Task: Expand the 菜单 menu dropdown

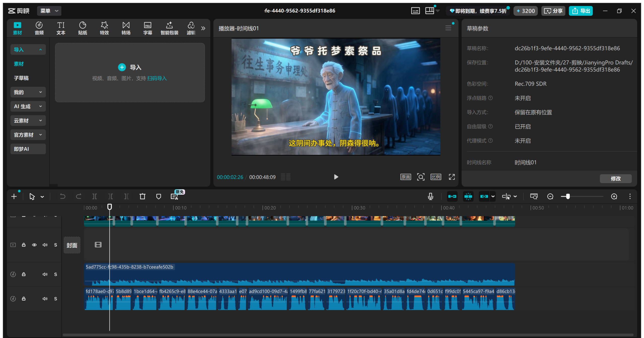Action: point(49,11)
